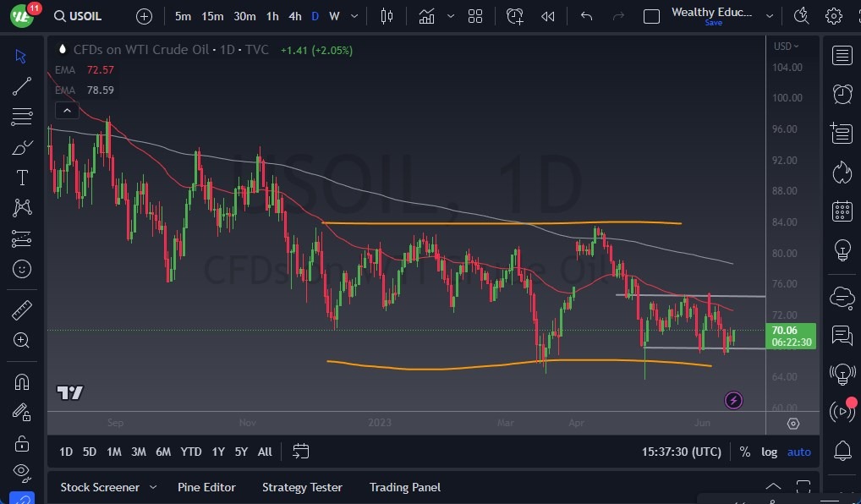This screenshot has width=861, height=504.
Task: Collapse the indicator legend arrow
Action: [x=67, y=110]
